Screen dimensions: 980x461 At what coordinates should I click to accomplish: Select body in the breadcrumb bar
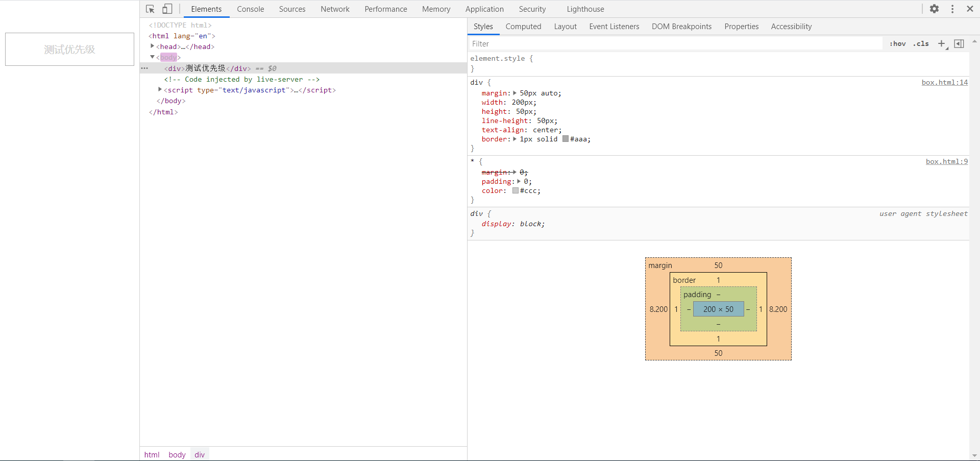[177, 454]
